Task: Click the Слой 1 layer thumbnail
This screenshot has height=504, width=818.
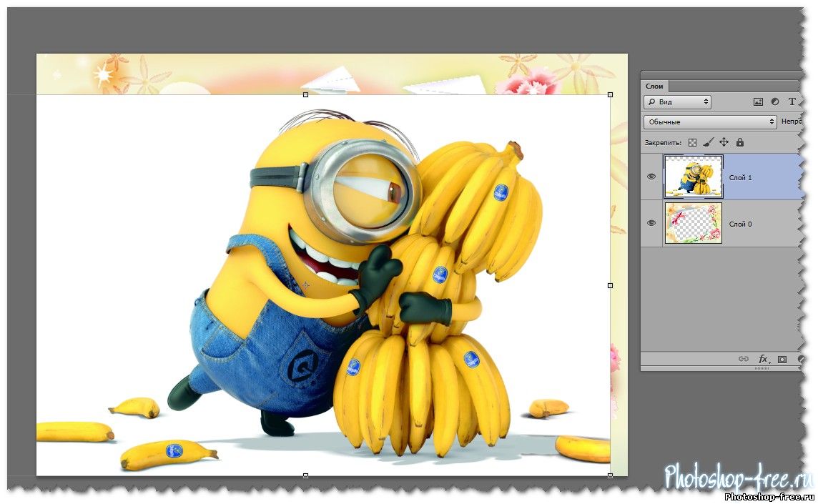Action: (694, 177)
